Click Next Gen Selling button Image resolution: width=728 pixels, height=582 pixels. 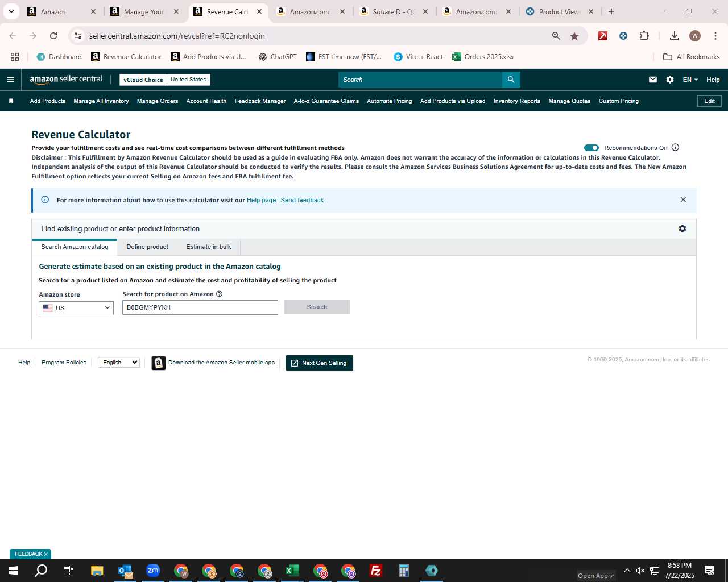pos(320,363)
